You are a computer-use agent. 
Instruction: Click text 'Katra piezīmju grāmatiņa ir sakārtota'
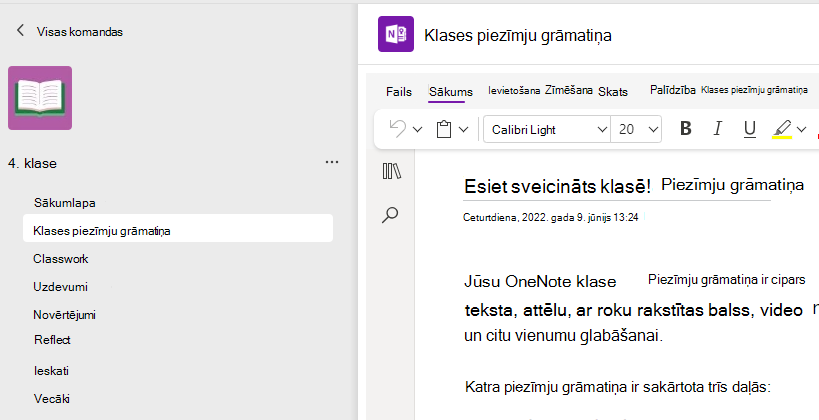pos(587,387)
